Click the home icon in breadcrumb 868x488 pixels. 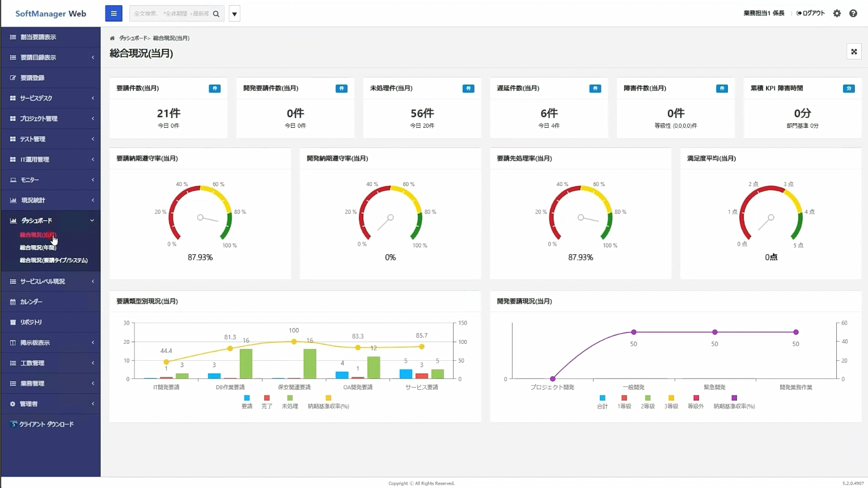click(112, 39)
